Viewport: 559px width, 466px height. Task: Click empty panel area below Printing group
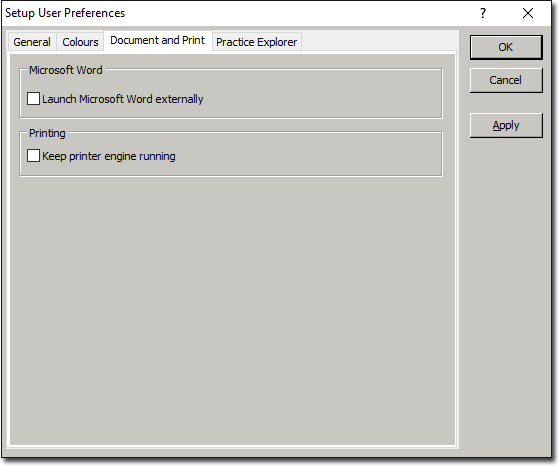[x=232, y=307]
